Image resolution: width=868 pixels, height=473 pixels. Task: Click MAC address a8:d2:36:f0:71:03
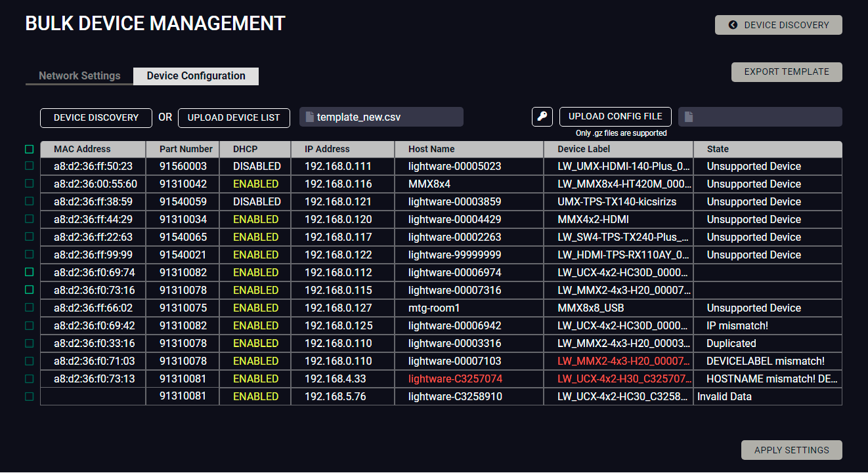95,361
